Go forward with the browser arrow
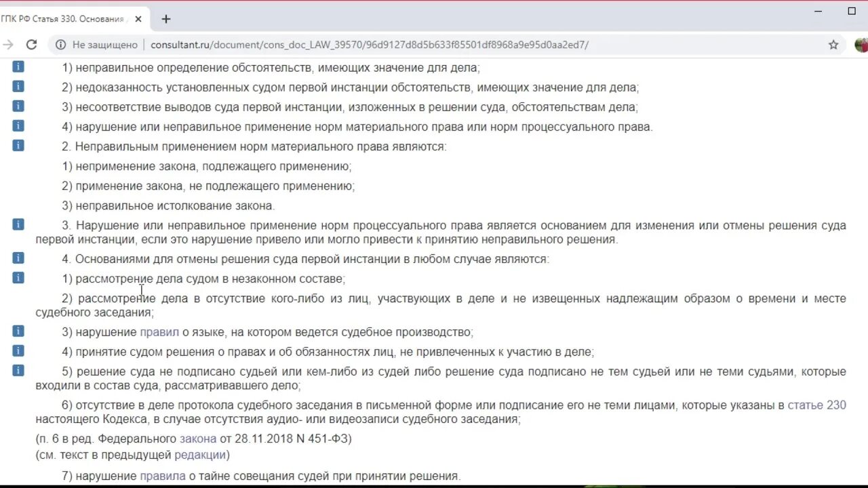 8,45
